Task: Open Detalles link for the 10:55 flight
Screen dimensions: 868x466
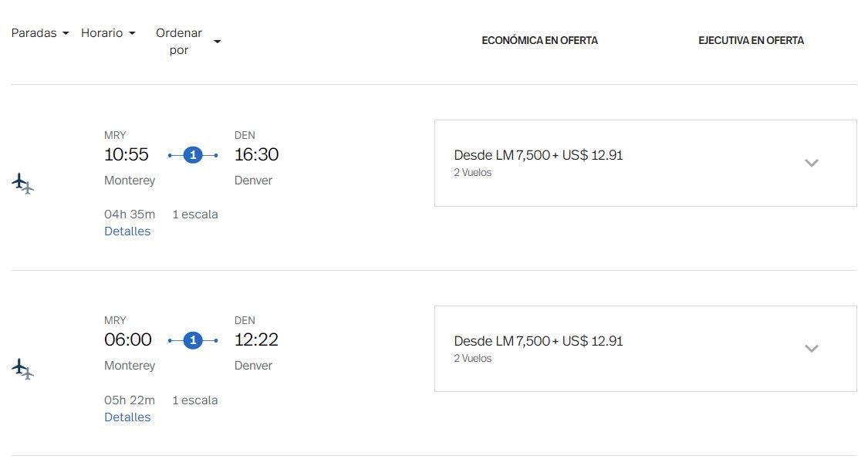Action: coord(127,231)
